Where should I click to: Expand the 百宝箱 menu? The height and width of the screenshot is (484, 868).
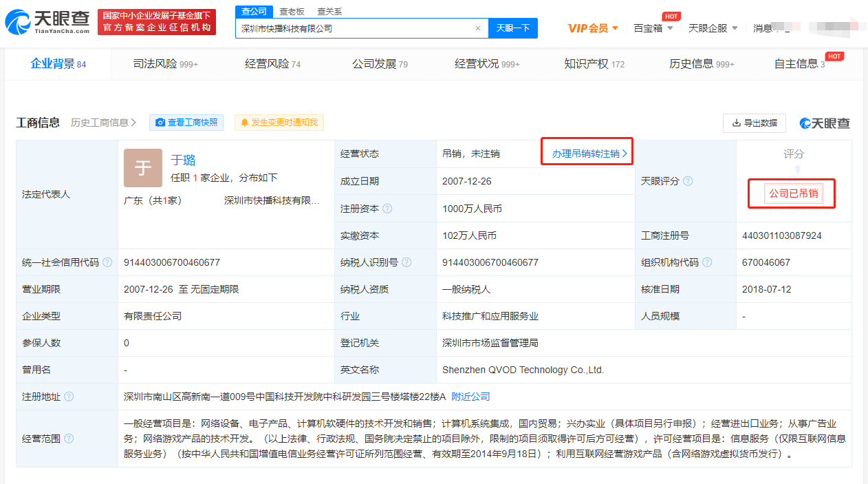coord(653,28)
